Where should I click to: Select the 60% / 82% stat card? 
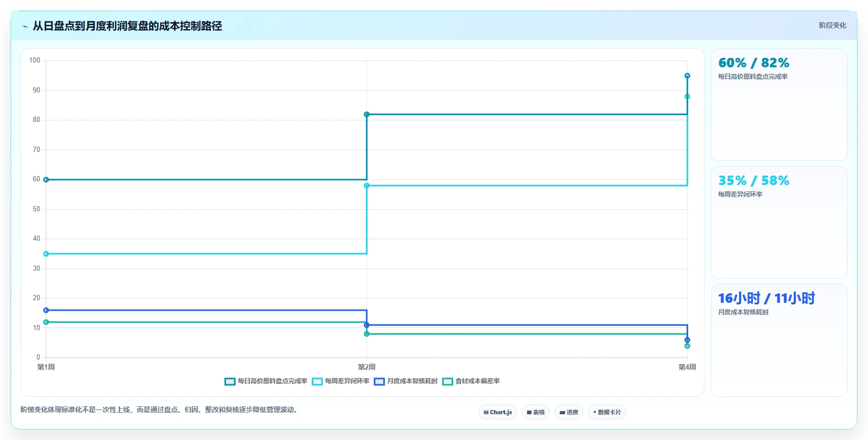tap(779, 105)
